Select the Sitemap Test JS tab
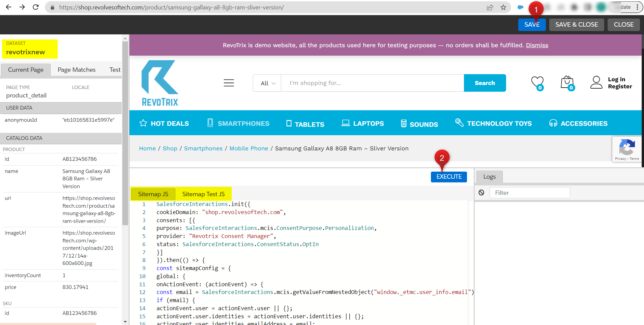Viewport: 644px width, 325px height. [x=203, y=194]
